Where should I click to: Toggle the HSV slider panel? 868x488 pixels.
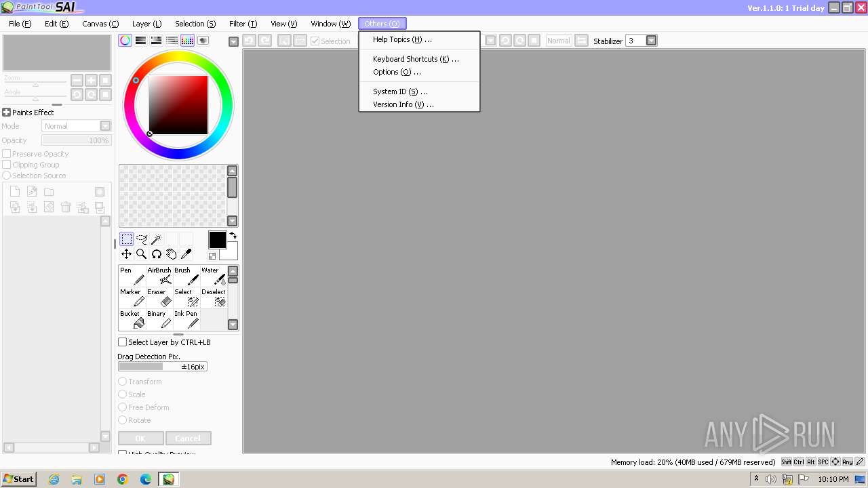coord(156,41)
